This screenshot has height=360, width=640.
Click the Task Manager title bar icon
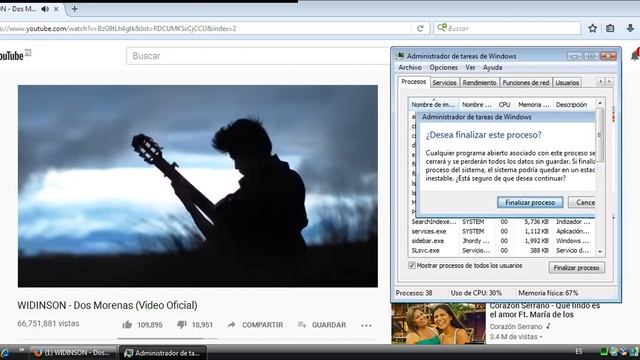coord(401,56)
